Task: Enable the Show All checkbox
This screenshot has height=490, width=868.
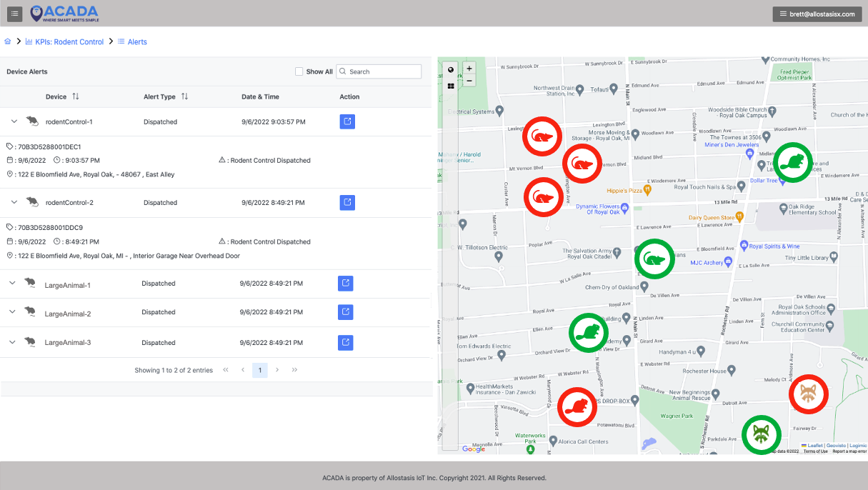Action: pos(299,71)
